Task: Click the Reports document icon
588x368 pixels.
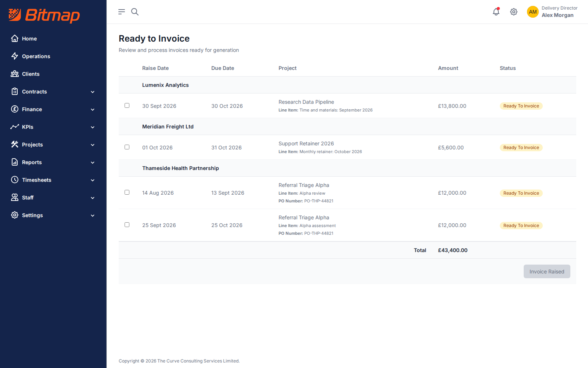Action: (x=15, y=162)
